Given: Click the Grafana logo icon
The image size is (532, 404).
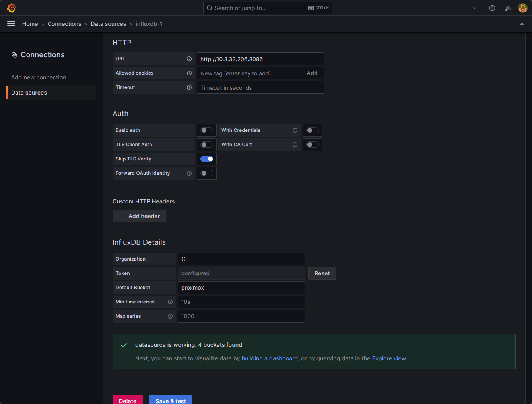Looking at the screenshot, I should coord(11,8).
